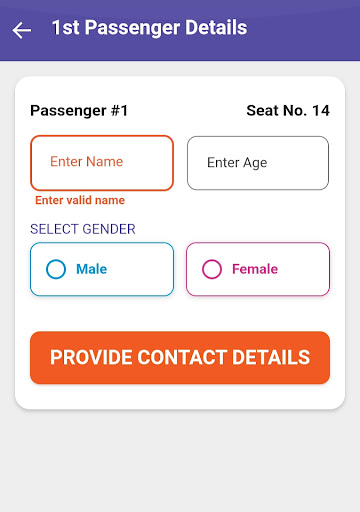Click the Enter valid name error message
360x512 pixels.
[x=80, y=200]
